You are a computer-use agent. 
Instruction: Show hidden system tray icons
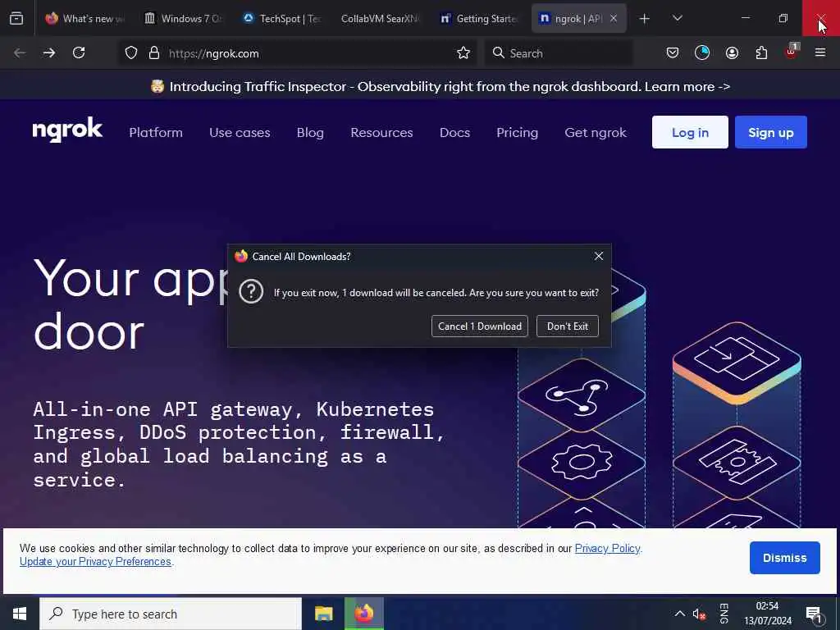(x=679, y=614)
